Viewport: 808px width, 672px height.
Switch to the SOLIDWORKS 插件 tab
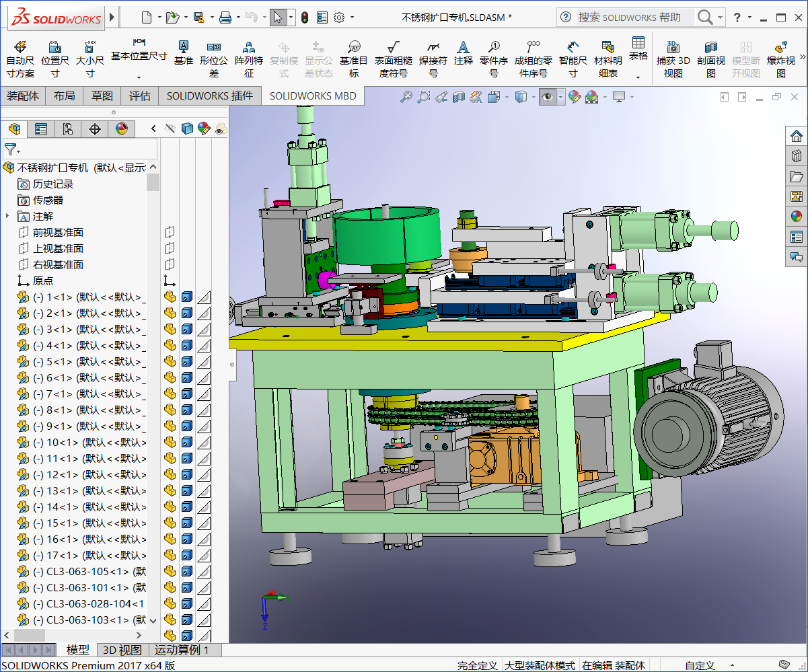point(210,96)
